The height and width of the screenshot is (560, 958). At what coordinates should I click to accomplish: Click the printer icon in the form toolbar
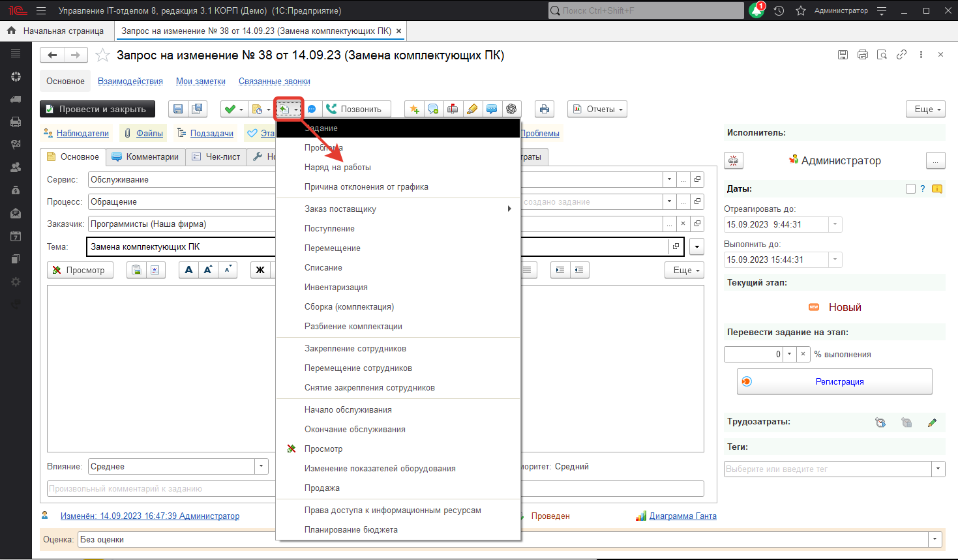[544, 110]
